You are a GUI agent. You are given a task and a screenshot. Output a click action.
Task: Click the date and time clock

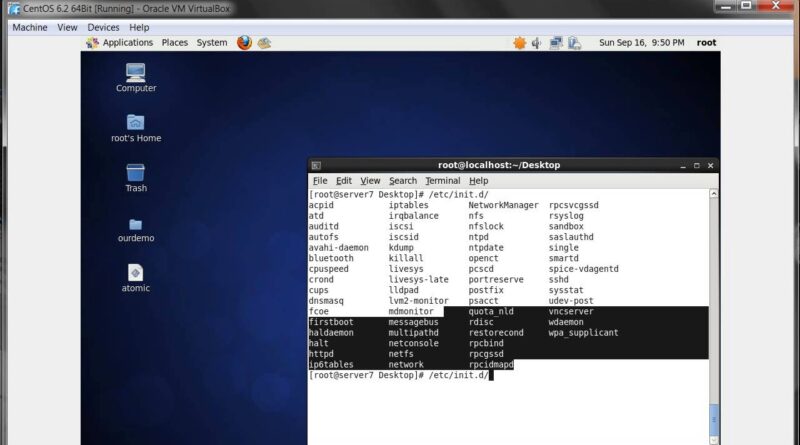(x=641, y=42)
